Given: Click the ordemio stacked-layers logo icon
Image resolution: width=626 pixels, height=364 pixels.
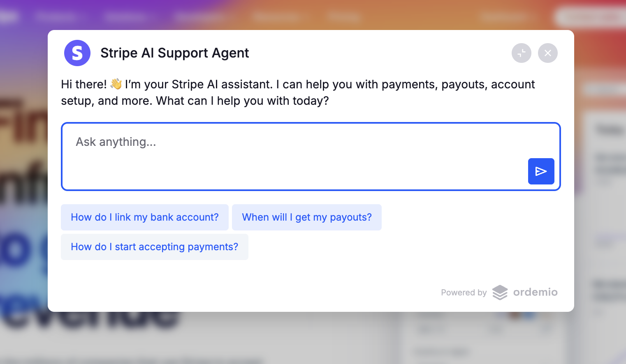Looking at the screenshot, I should (500, 293).
